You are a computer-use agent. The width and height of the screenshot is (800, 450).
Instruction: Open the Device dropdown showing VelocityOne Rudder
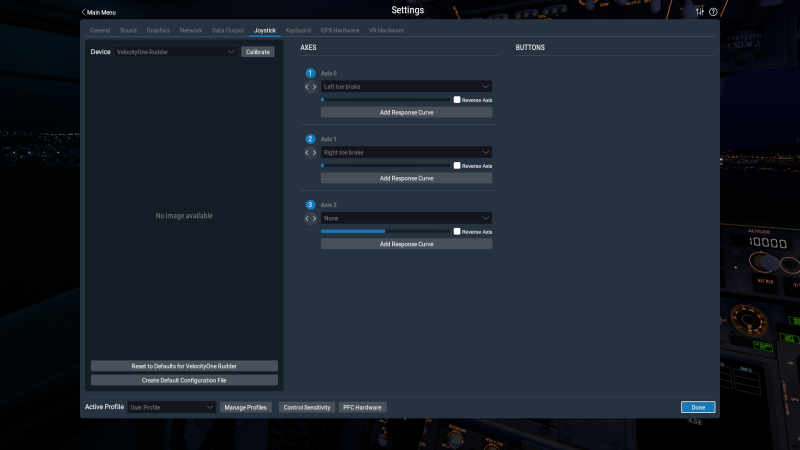tap(176, 52)
